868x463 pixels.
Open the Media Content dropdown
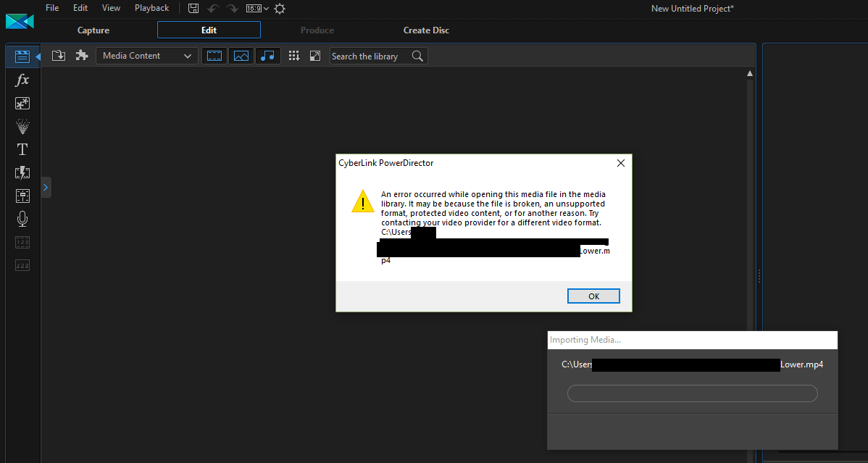pyautogui.click(x=146, y=56)
